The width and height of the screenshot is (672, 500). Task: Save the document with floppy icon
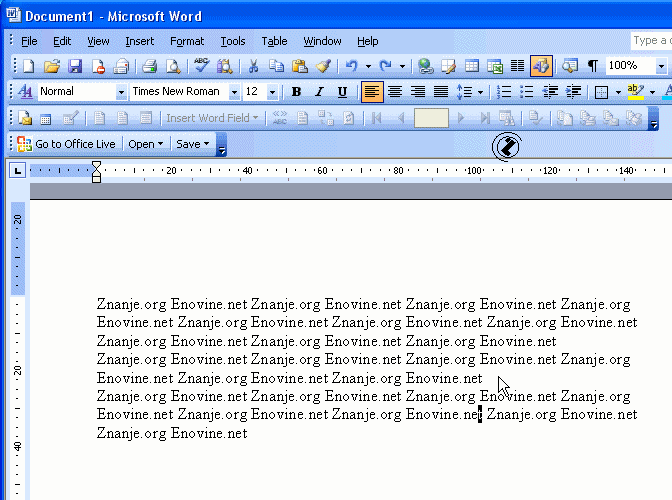(75, 66)
